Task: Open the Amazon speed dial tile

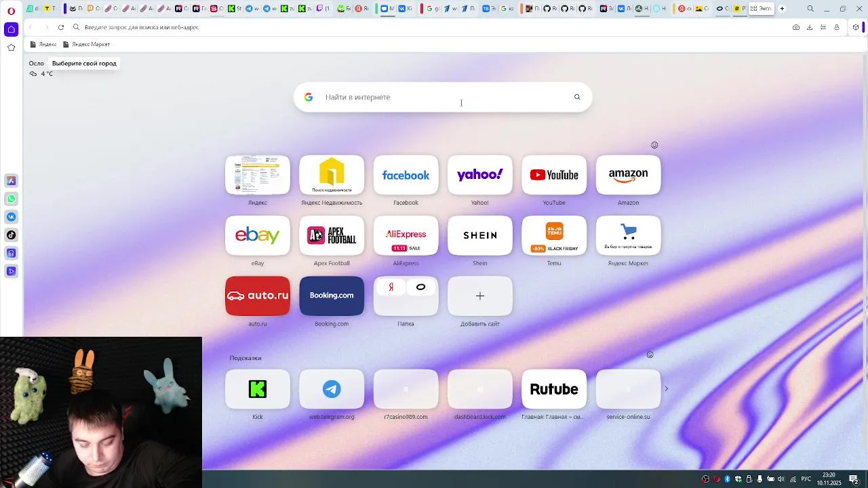Action: (628, 175)
